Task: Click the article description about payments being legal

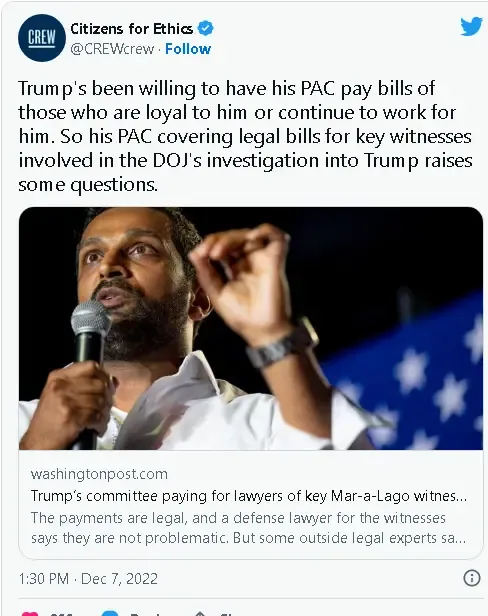Action: tap(248, 528)
